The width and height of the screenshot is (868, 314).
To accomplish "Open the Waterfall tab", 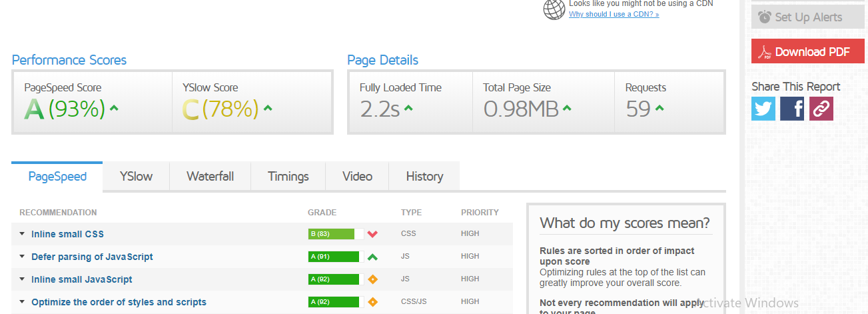I will click(x=210, y=177).
